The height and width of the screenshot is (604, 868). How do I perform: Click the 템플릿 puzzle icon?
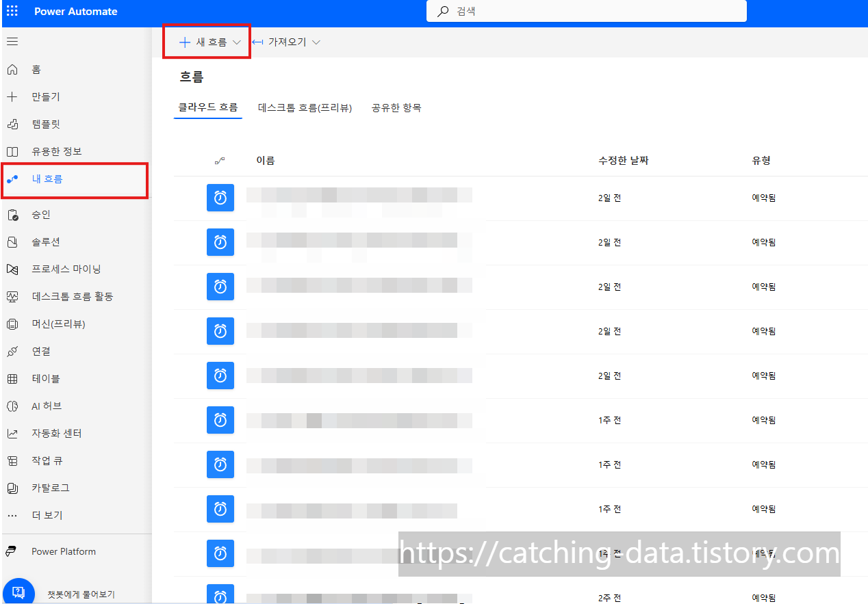(12, 124)
